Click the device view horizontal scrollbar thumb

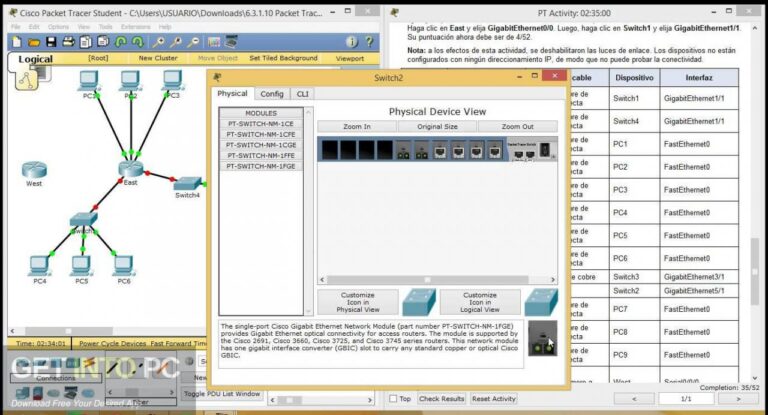click(x=427, y=280)
